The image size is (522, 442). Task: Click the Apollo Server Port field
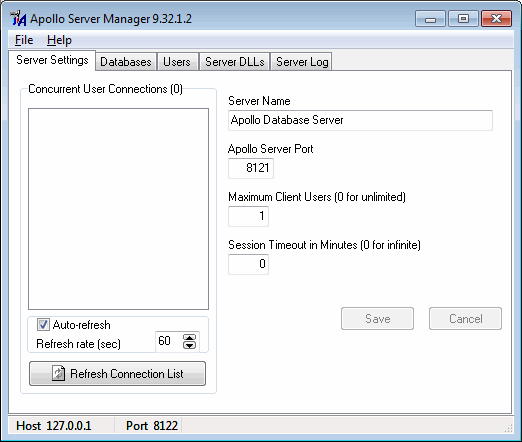[x=251, y=168]
